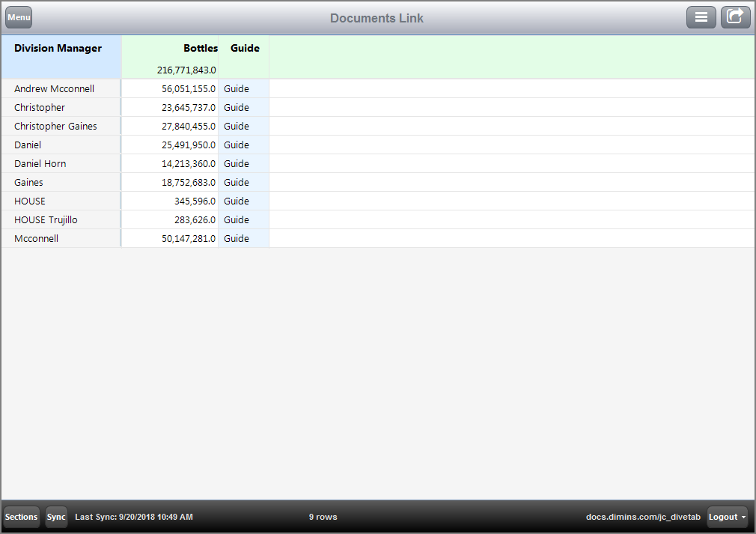Click the Guide column header
The height and width of the screenshot is (534, 756).
pos(245,48)
